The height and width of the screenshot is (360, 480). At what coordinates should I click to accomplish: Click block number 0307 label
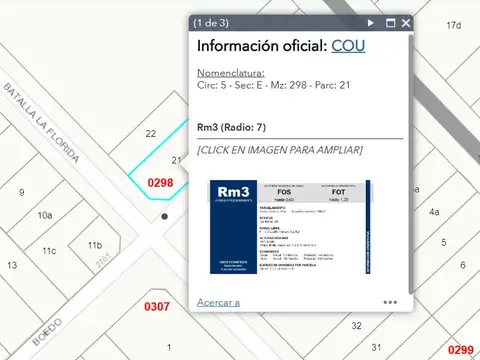tap(157, 306)
